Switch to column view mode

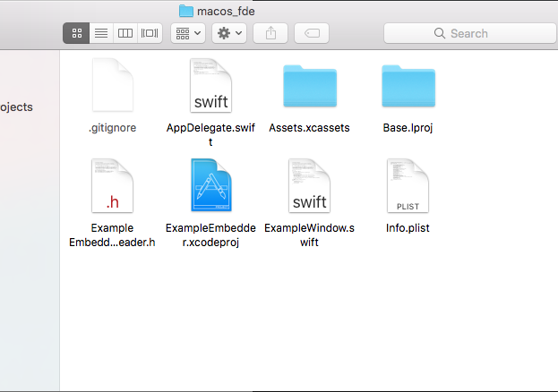click(125, 33)
